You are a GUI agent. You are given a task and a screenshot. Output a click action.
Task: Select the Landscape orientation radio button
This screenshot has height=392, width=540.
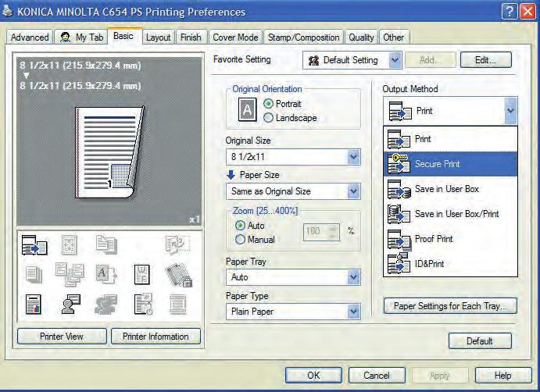point(268,118)
